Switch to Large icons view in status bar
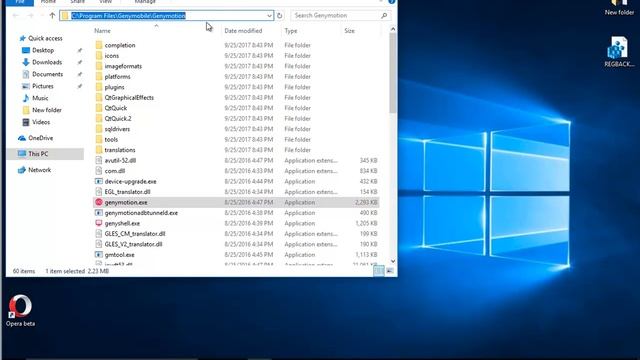Image resolution: width=640 pixels, height=360 pixels. 390,271
